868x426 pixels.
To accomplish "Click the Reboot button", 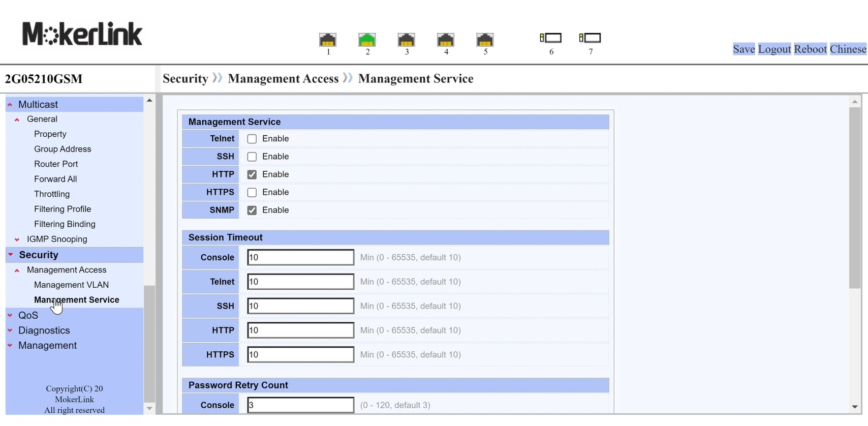I will click(811, 49).
